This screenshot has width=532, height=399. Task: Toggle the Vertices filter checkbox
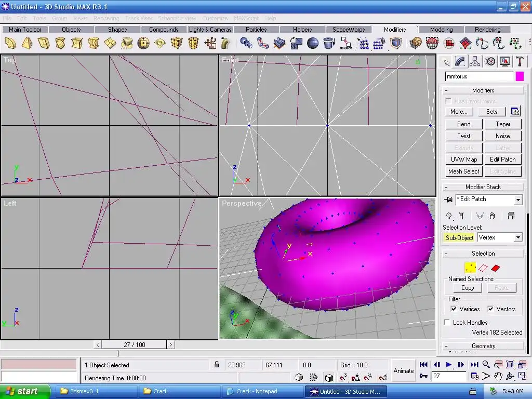(x=453, y=309)
